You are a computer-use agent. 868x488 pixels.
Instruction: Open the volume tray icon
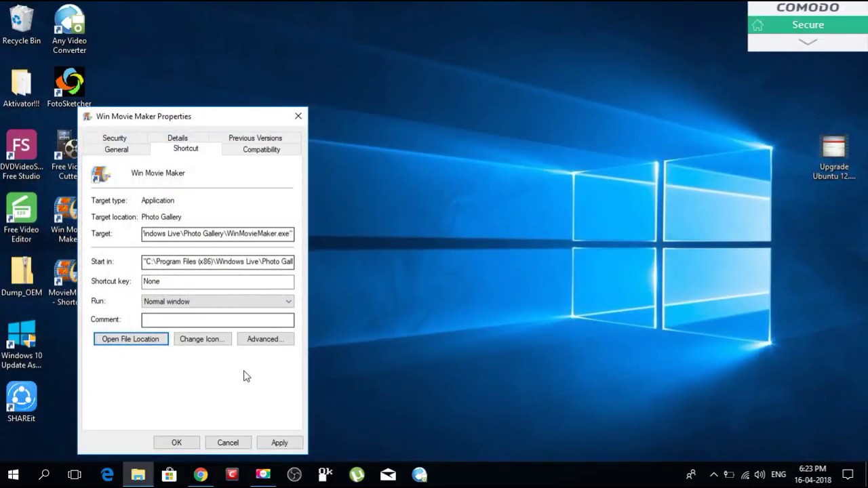(x=759, y=474)
